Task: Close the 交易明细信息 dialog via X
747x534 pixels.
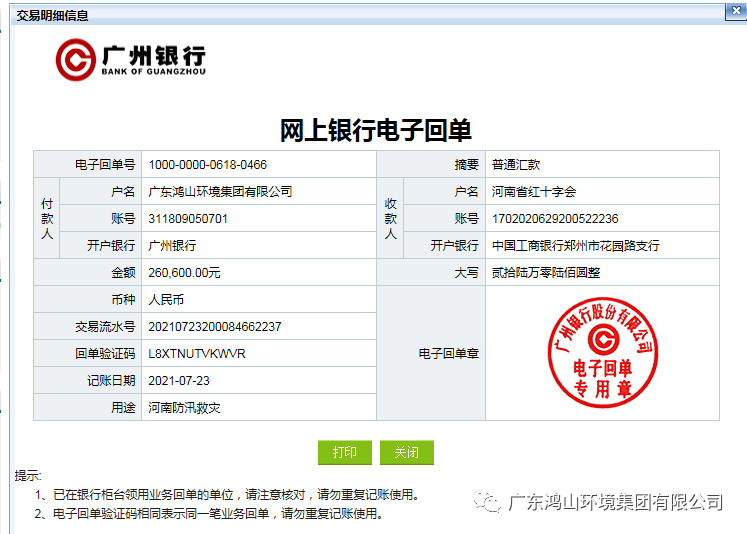Action: (x=736, y=11)
